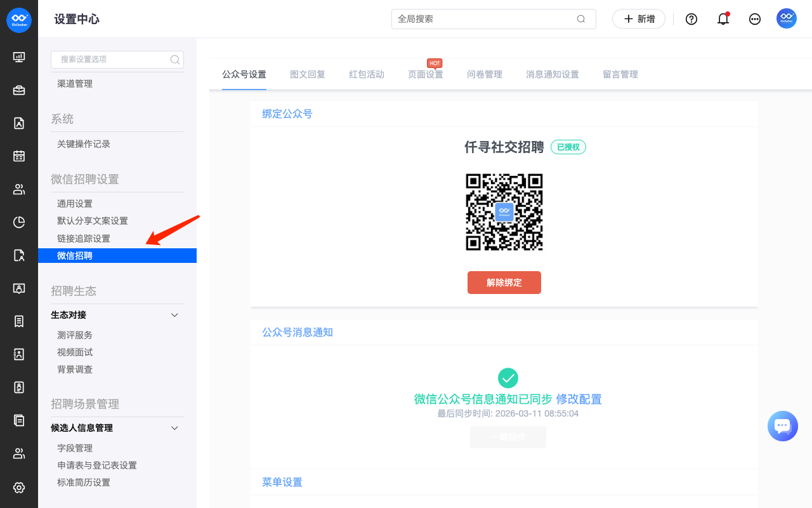Switch to the 红包活动 tab
This screenshot has width=812, height=508.
(367, 74)
